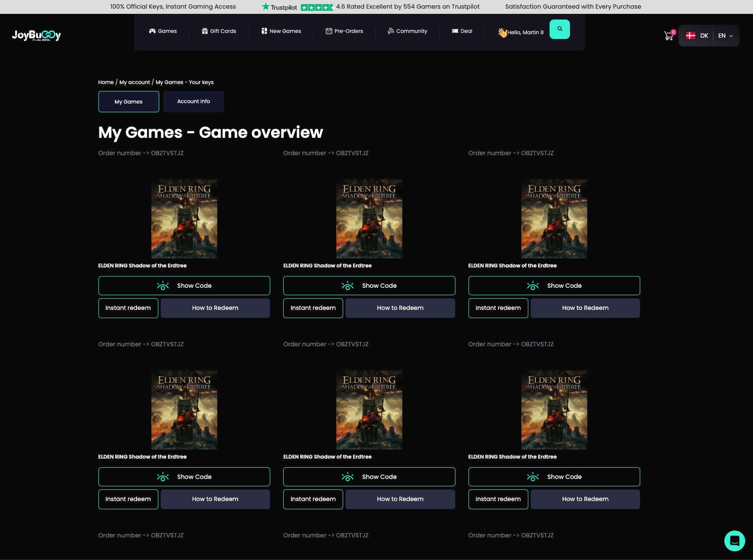The width and height of the screenshot is (753, 560).
Task: Click Instant redeem on top-middle game
Action: pos(313,308)
